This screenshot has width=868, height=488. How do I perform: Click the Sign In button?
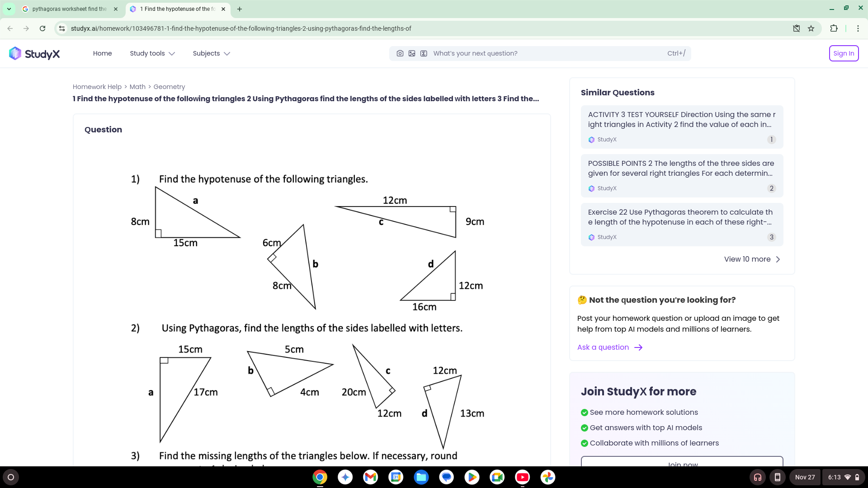click(844, 53)
